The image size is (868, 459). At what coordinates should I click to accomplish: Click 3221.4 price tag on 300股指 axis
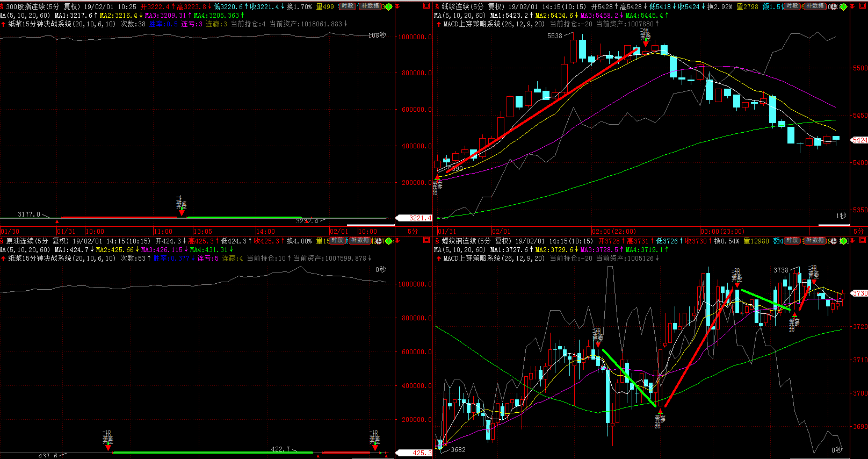(x=414, y=218)
